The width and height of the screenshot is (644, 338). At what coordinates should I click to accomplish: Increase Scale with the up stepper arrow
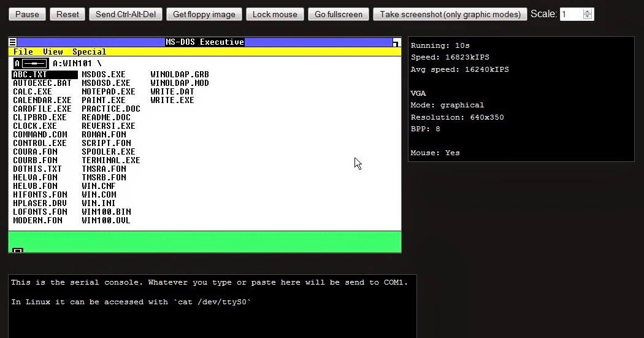[x=588, y=12]
